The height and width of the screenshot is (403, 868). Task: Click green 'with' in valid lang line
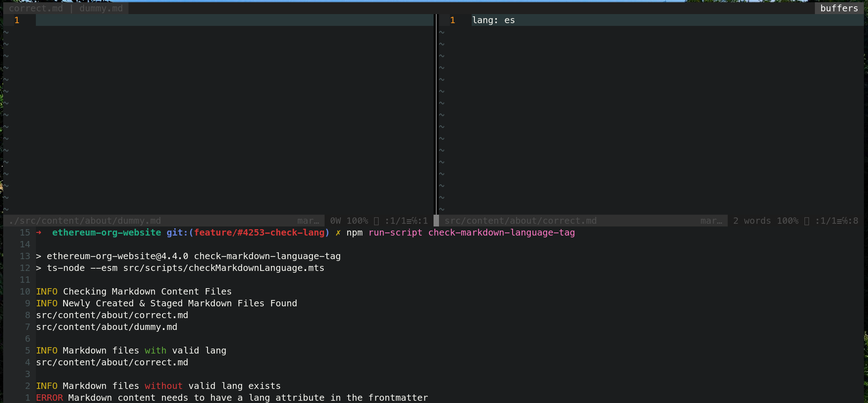156,350
